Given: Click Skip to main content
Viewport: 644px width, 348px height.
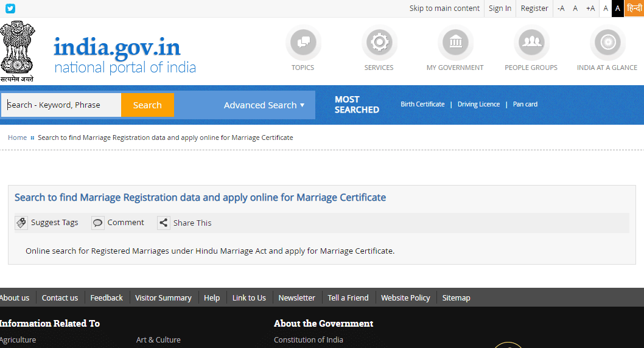Looking at the screenshot, I should pos(444,8).
